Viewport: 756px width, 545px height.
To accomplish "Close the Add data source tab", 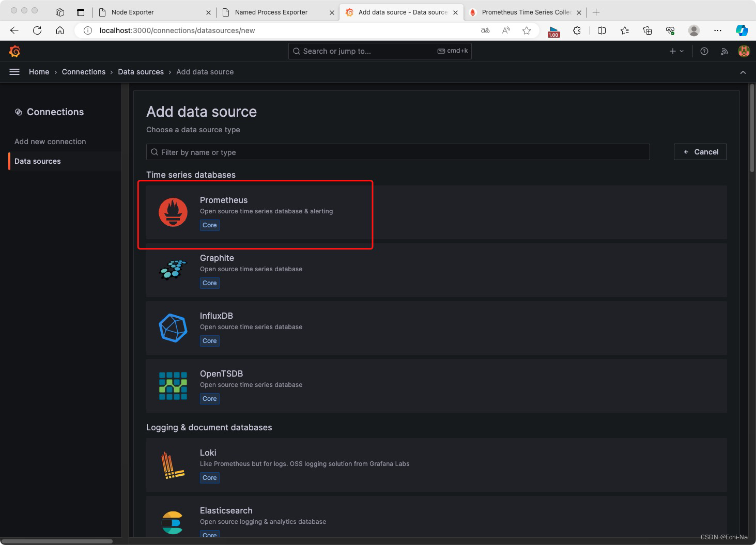I will click(x=455, y=12).
